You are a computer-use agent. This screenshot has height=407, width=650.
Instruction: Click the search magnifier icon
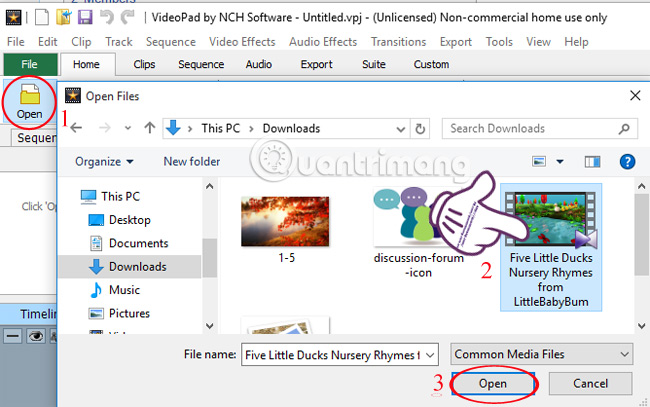pos(624,129)
